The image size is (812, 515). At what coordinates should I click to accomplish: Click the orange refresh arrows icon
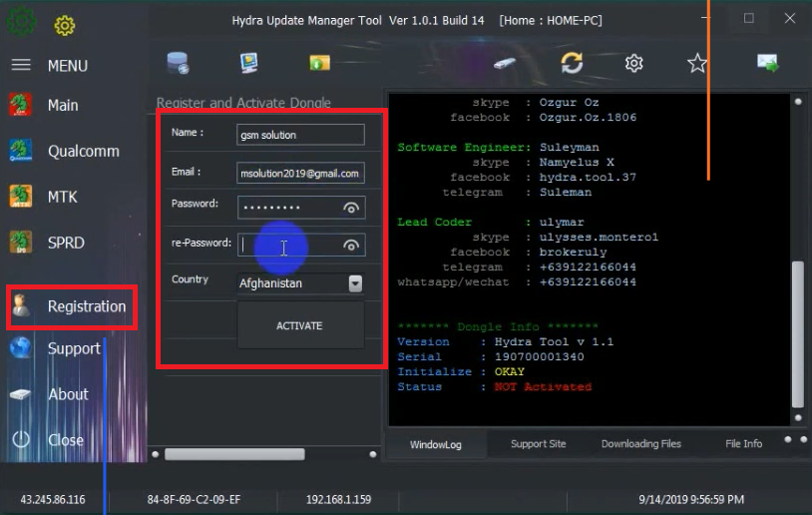tap(572, 63)
